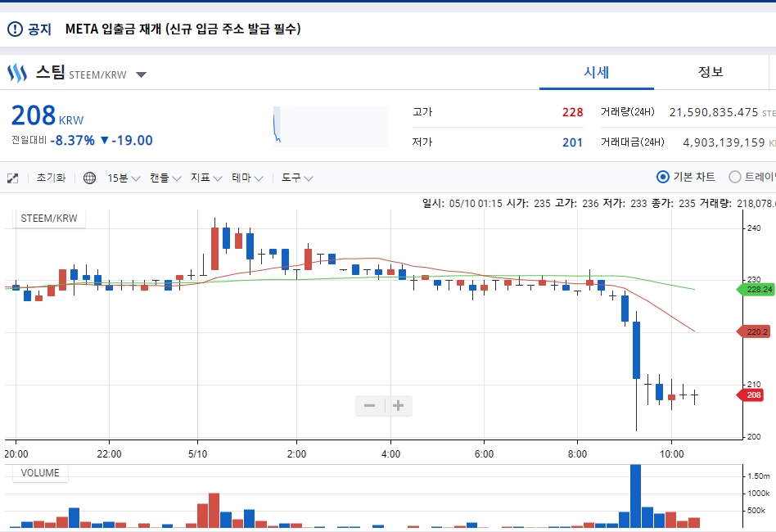The image size is (776, 532).
Task: Click the red 220.2 moving average tag
Action: pyautogui.click(x=753, y=331)
